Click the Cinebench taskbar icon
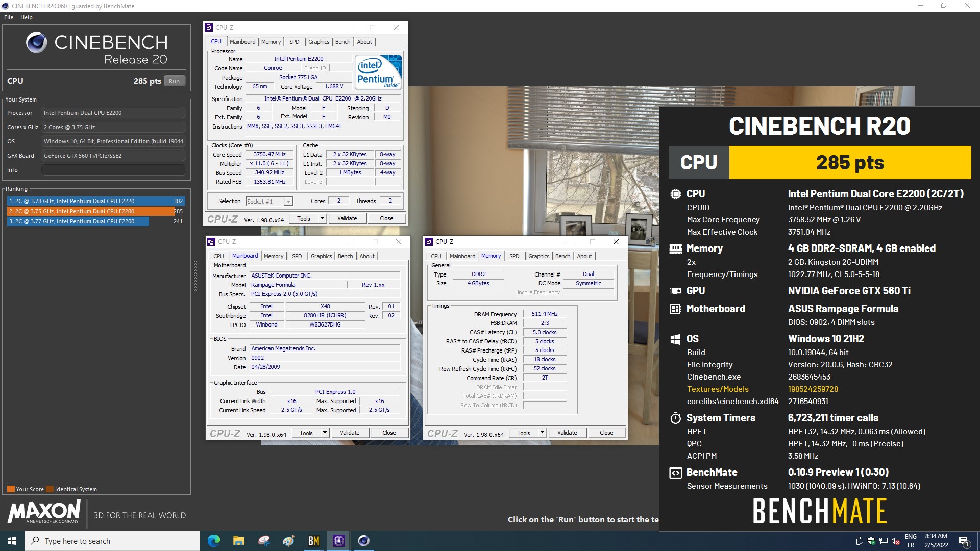 coord(364,541)
